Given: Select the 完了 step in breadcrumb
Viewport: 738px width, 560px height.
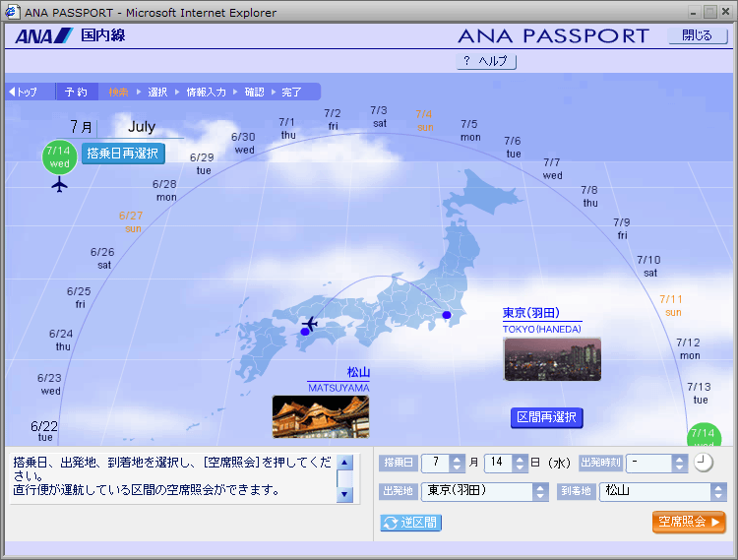Looking at the screenshot, I should (291, 92).
